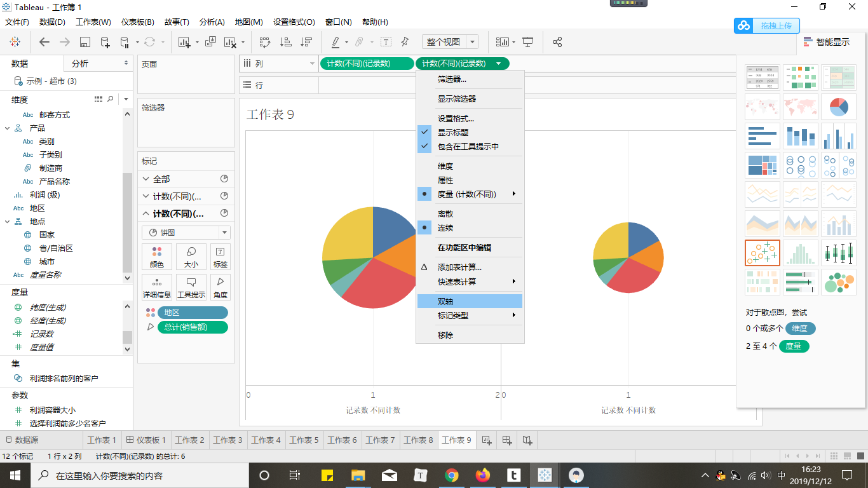868x488 pixels.
Task: Open the 快速表计算 submenu
Action: (x=470, y=281)
